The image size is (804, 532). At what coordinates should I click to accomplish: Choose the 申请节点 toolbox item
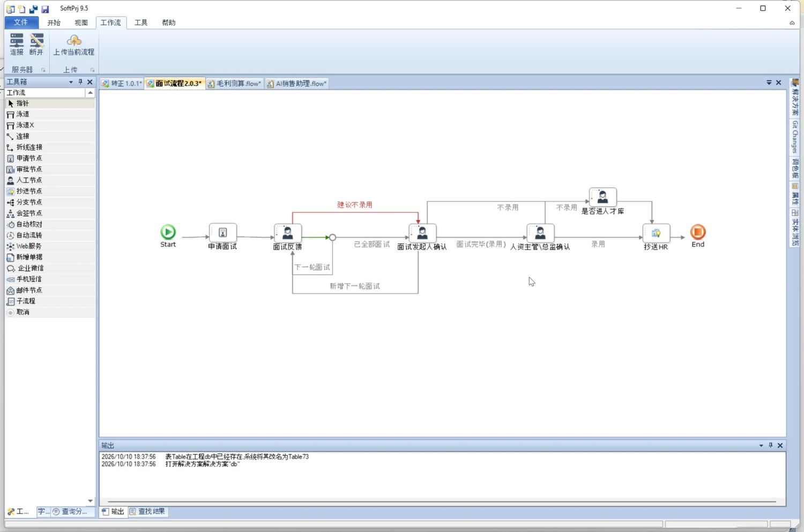[x=50, y=158]
